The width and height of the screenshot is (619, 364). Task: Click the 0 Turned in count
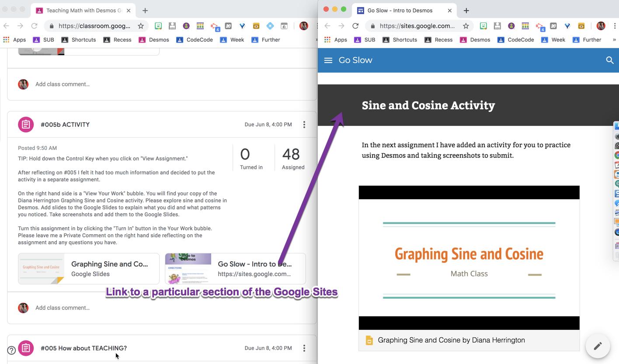click(x=251, y=158)
